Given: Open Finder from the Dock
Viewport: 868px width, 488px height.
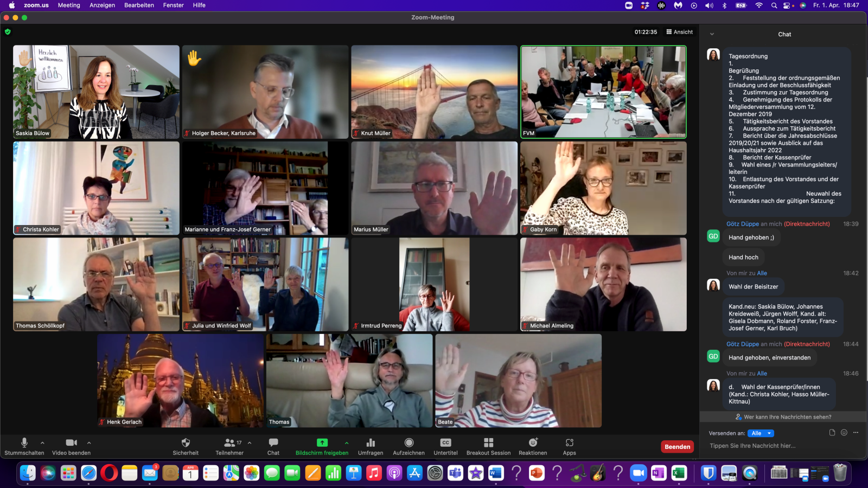Looking at the screenshot, I should coord(28,473).
